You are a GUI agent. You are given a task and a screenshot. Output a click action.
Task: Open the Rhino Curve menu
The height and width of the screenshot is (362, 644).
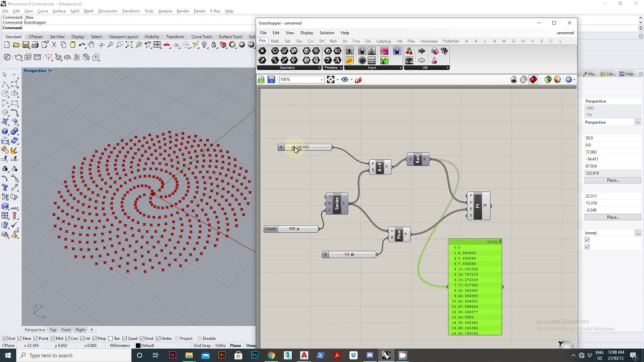(x=43, y=11)
